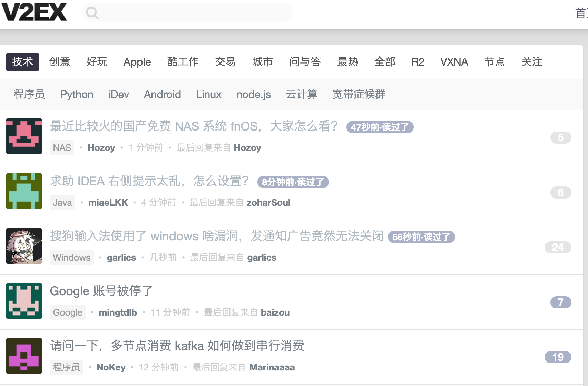Select the 技术 tab
The image size is (588, 386).
point(22,62)
